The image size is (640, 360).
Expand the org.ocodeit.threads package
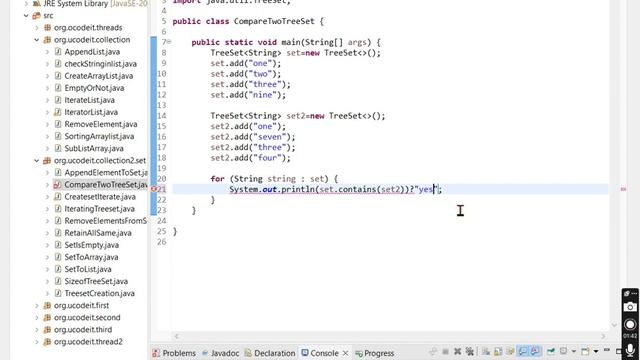point(37,28)
